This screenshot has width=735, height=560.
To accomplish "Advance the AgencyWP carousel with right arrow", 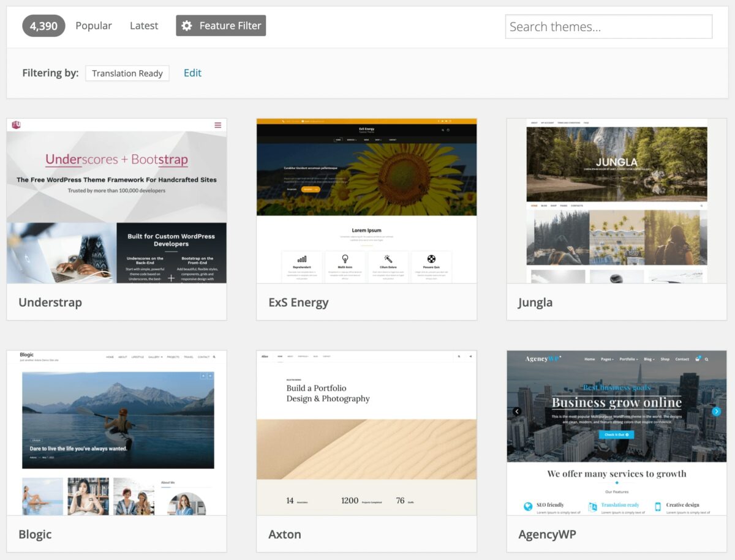I will pos(716,411).
